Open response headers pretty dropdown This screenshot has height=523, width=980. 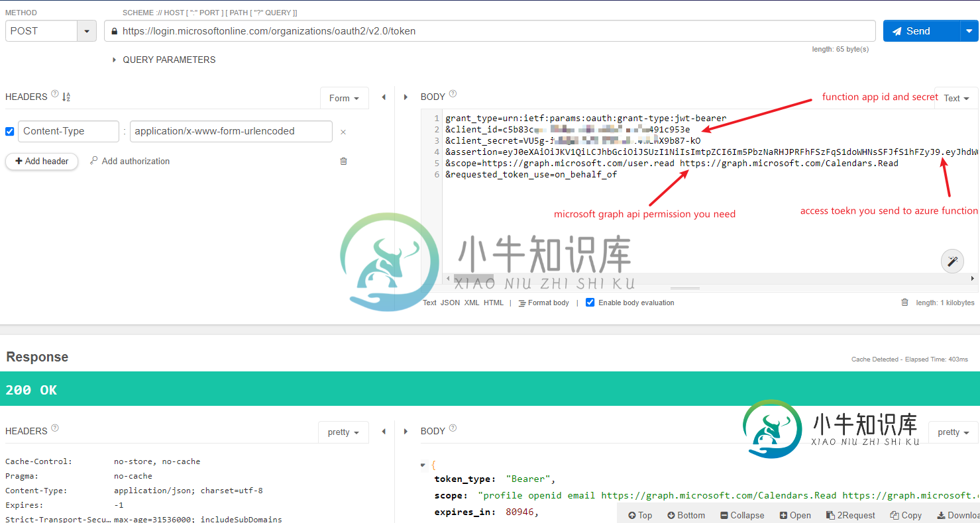(x=343, y=432)
